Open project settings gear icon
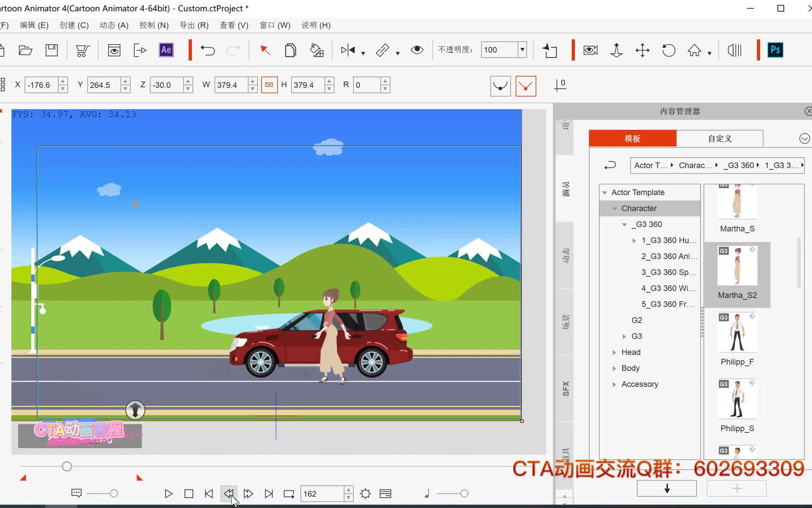The image size is (812, 508). [x=365, y=493]
